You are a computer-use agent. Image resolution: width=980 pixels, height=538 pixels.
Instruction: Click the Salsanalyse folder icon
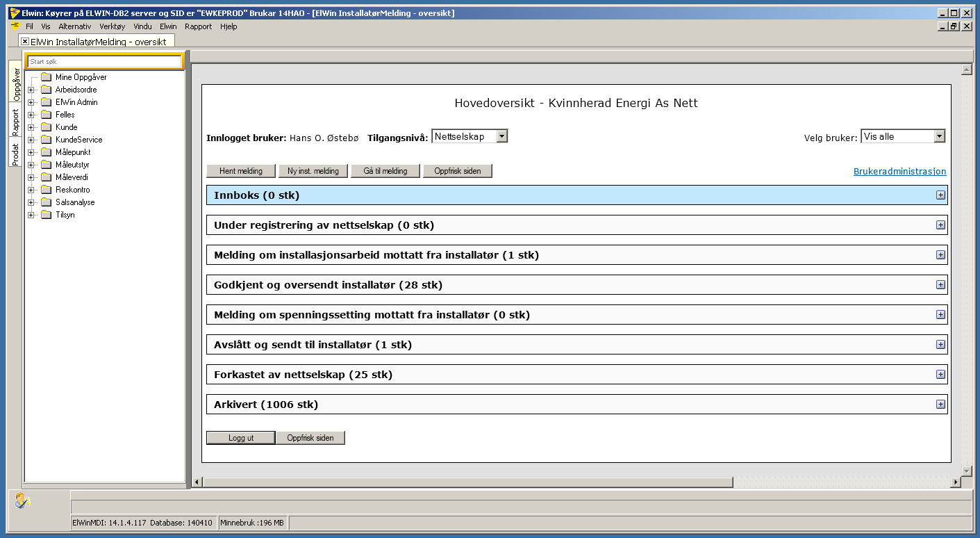(47, 202)
